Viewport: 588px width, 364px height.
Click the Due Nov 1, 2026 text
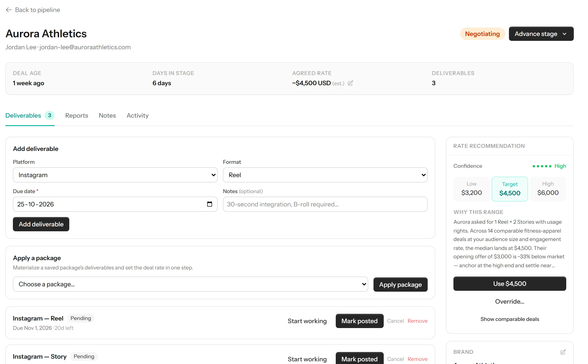click(32, 328)
